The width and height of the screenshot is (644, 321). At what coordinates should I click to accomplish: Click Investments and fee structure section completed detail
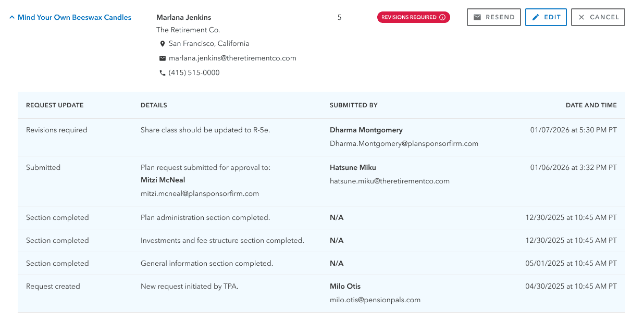click(222, 241)
